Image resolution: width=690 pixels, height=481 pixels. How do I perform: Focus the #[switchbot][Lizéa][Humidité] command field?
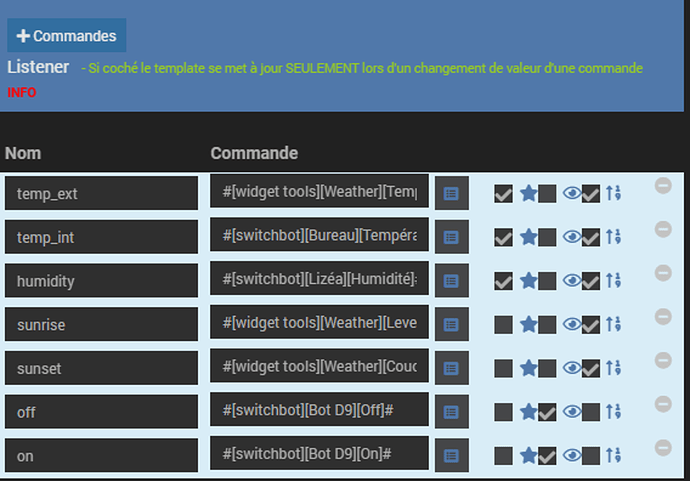[x=319, y=278]
